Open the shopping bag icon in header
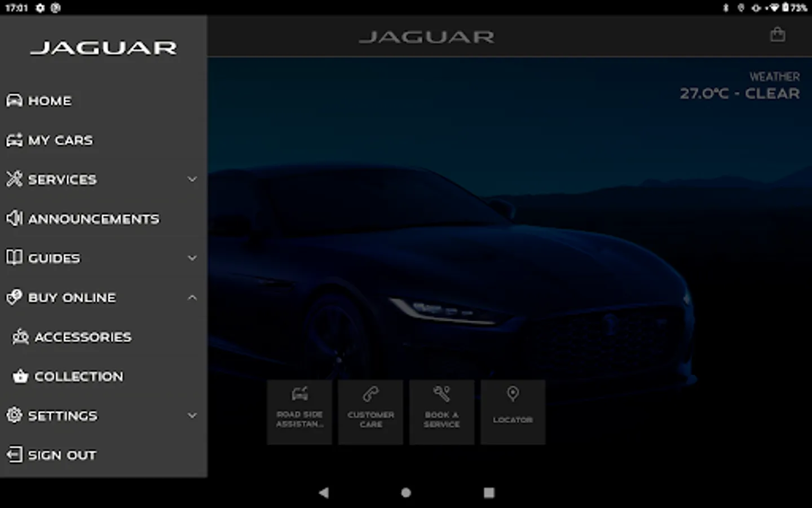The height and width of the screenshot is (508, 812). (x=778, y=35)
